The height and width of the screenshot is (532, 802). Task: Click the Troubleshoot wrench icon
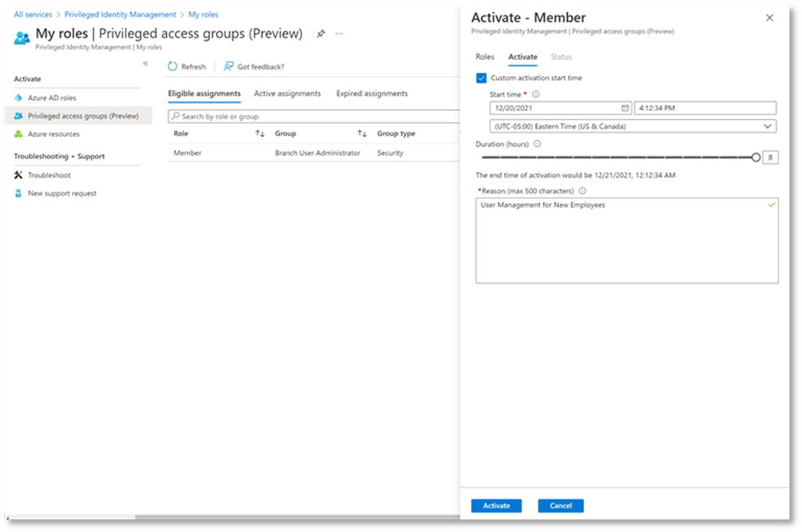click(x=19, y=175)
